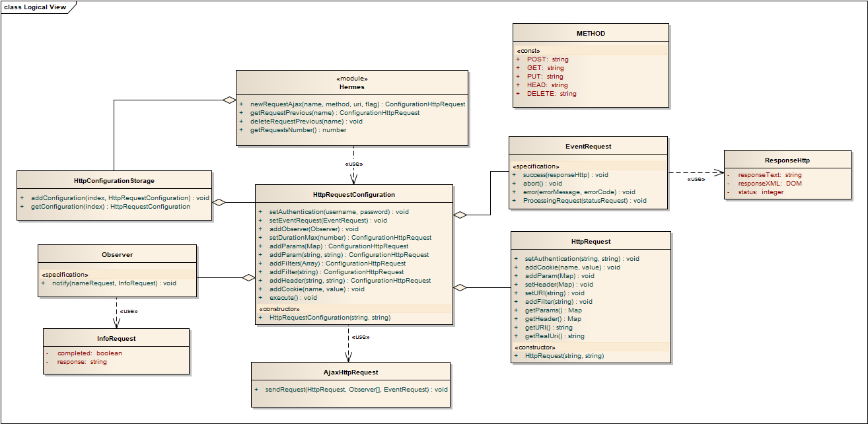Viewport: 868px width, 424px height.
Task: Click the AjaxHttpRequest class title
Action: [351, 372]
